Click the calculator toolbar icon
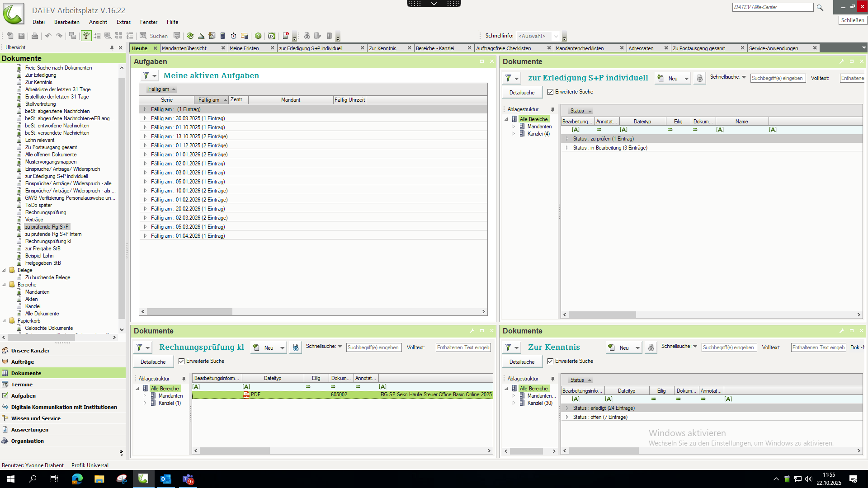 point(222,36)
